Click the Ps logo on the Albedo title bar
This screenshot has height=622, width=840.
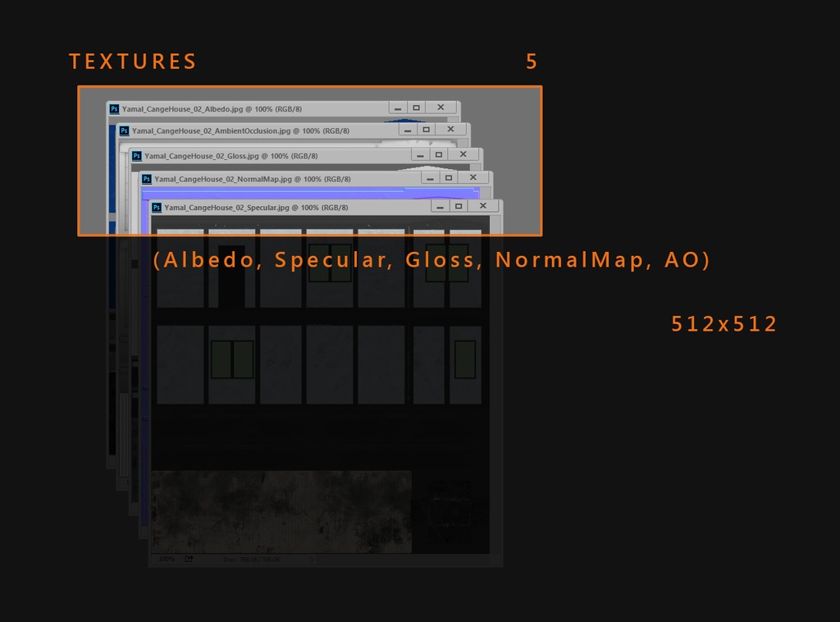point(113,107)
